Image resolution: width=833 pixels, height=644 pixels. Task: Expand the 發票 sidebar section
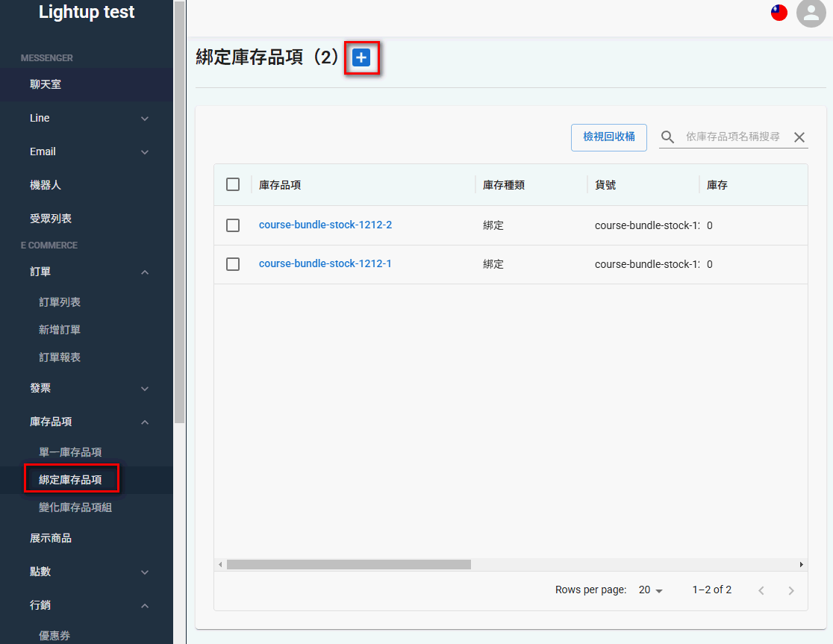point(87,388)
